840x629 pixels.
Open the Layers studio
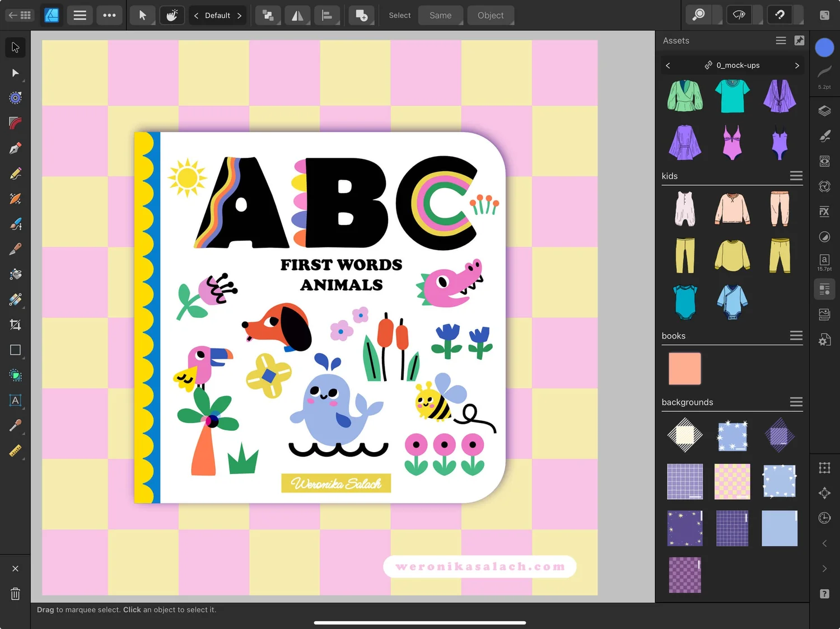824,110
